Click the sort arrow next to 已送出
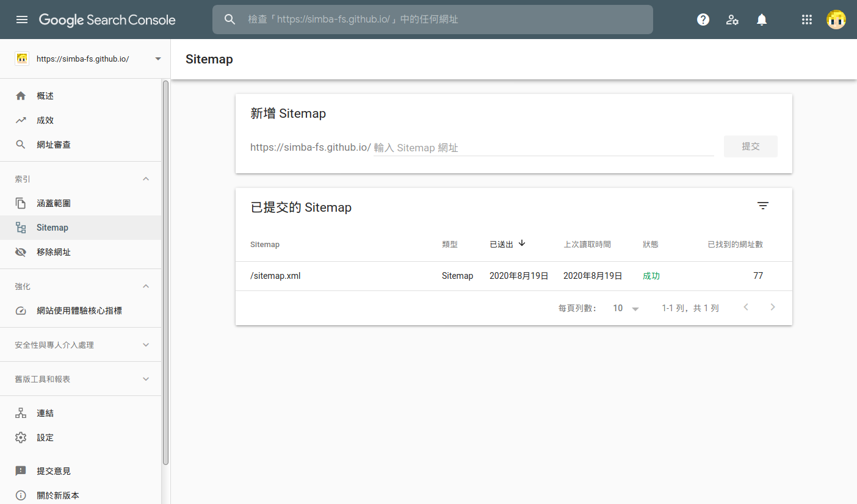 pos(522,243)
